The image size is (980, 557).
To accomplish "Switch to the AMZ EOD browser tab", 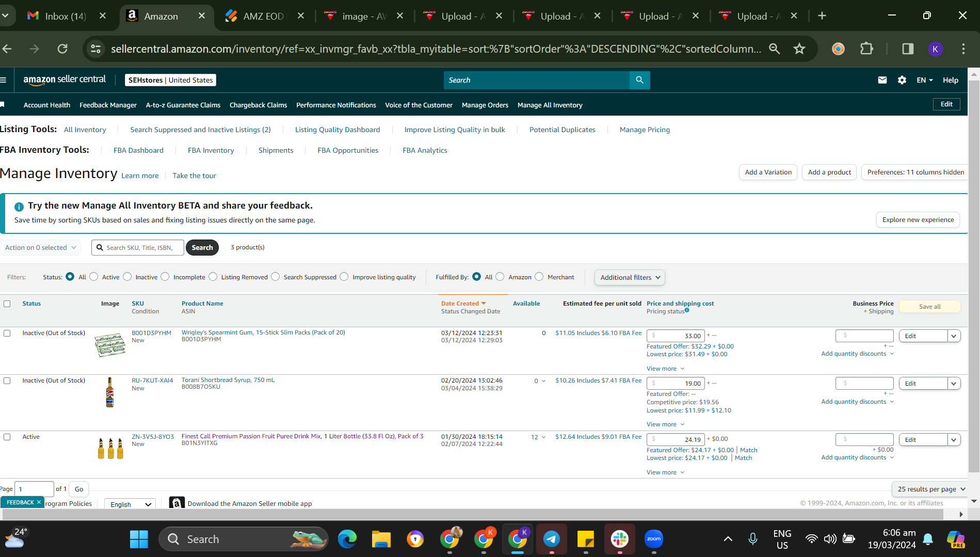I will click(x=263, y=16).
